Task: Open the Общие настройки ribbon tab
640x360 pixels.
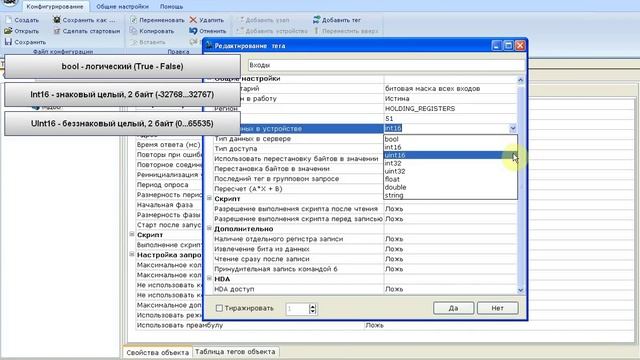Action: (x=122, y=7)
